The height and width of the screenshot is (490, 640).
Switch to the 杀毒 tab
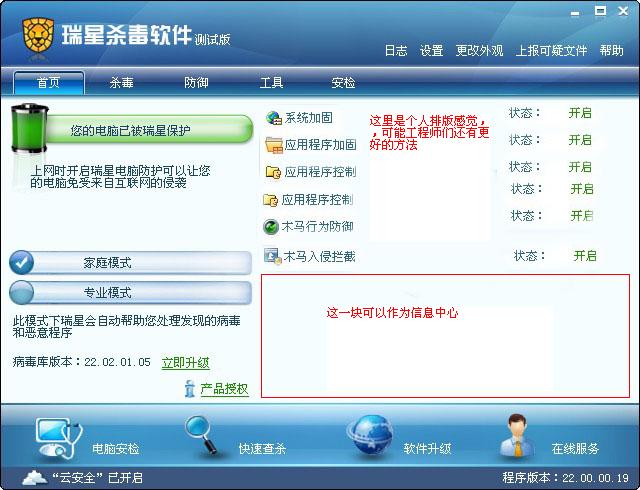pyautogui.click(x=121, y=83)
